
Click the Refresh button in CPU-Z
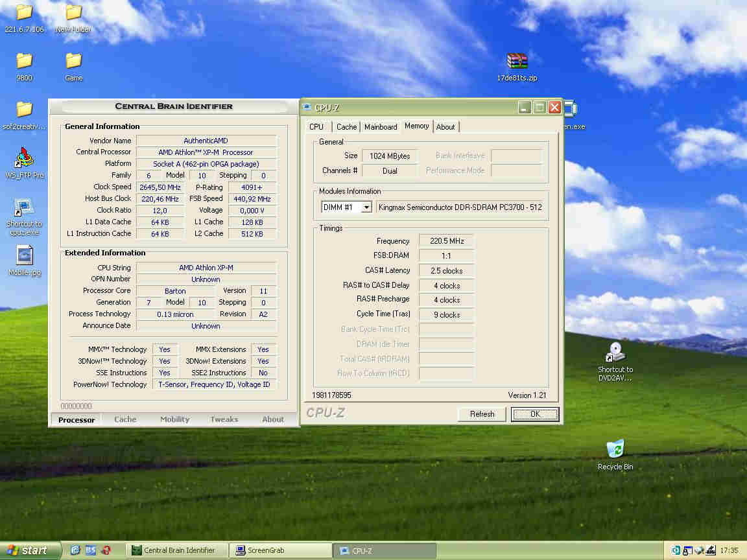click(x=482, y=414)
